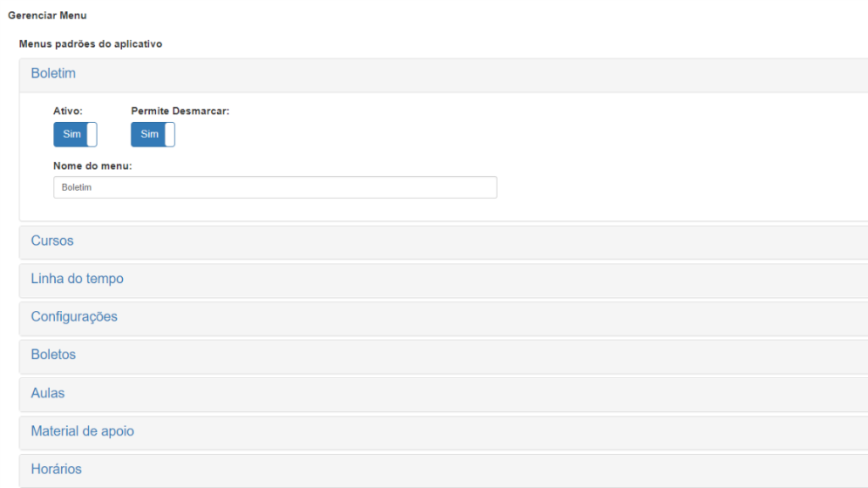Click 'Sim' text inside Ativo switch
The image size is (868, 488).
(71, 135)
